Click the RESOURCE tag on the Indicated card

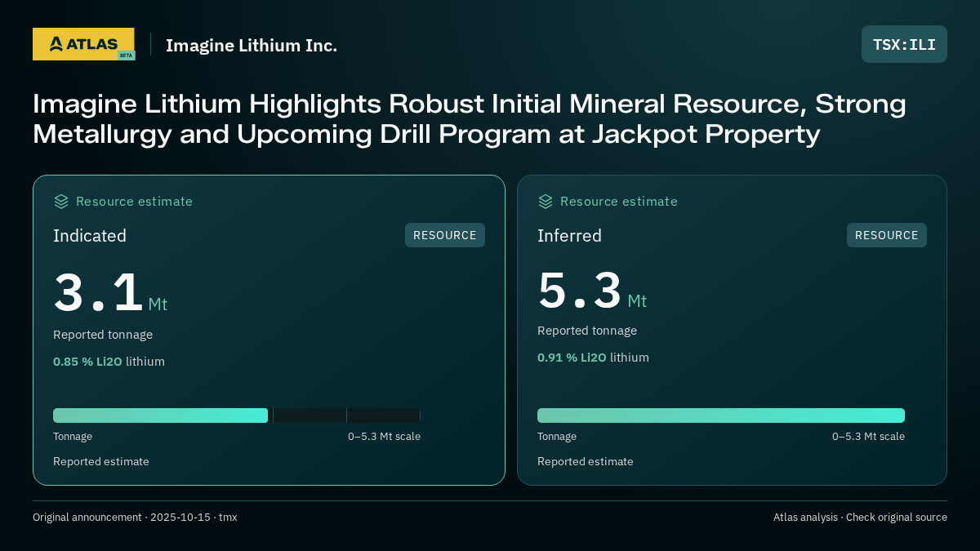(445, 235)
